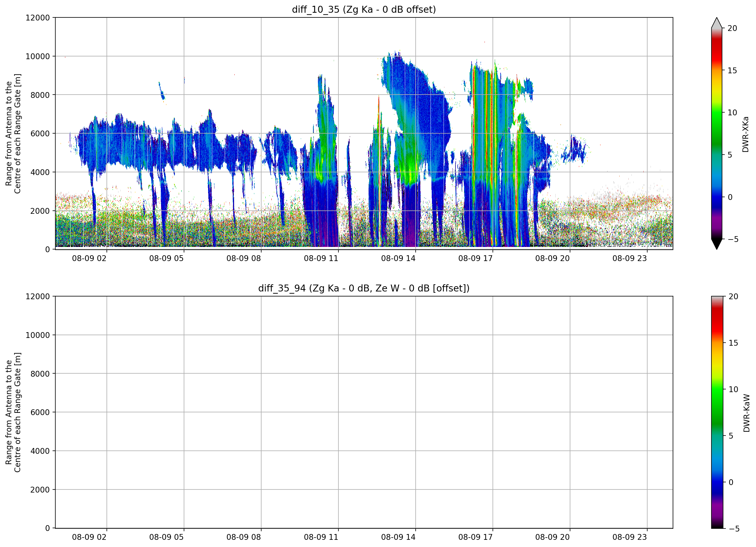756x547 pixels.
Task: Click the 08-09 02 tick on top axis
Action: click(x=89, y=258)
